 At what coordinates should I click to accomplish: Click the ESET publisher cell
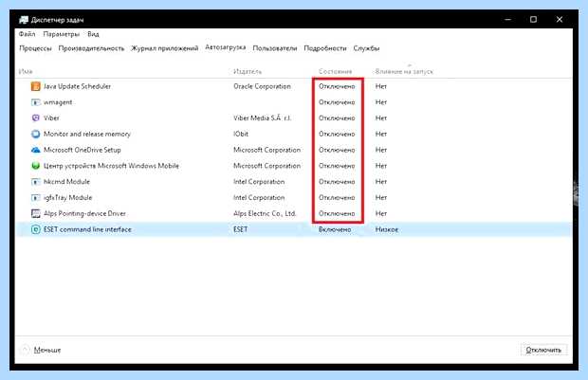(x=240, y=229)
